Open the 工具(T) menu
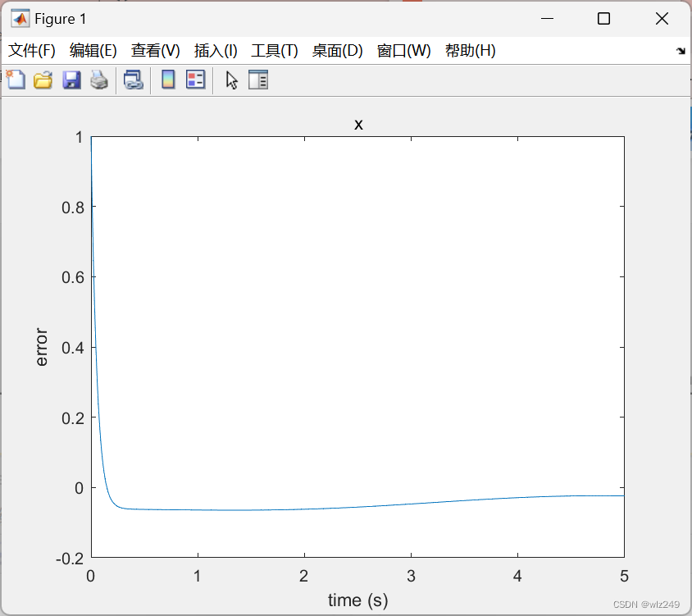The image size is (692, 616). (275, 50)
